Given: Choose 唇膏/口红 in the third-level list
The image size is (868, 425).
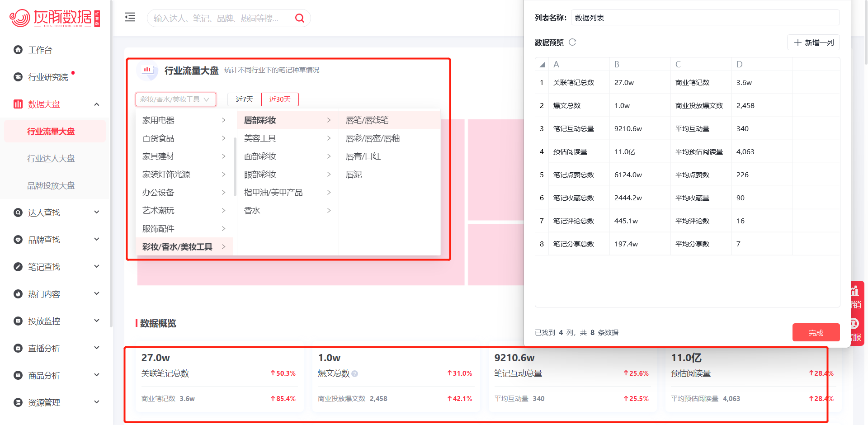Looking at the screenshot, I should 390,156.
